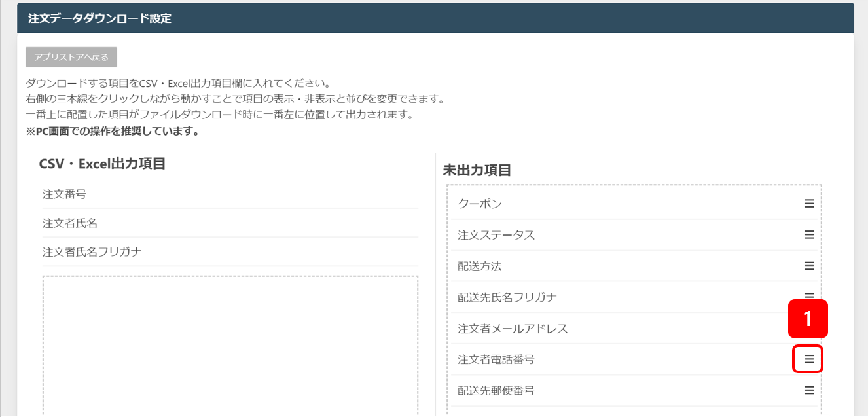The image size is (868, 417).
Task: Select the 注文者氏名フリガナ output item
Action: [x=230, y=252]
